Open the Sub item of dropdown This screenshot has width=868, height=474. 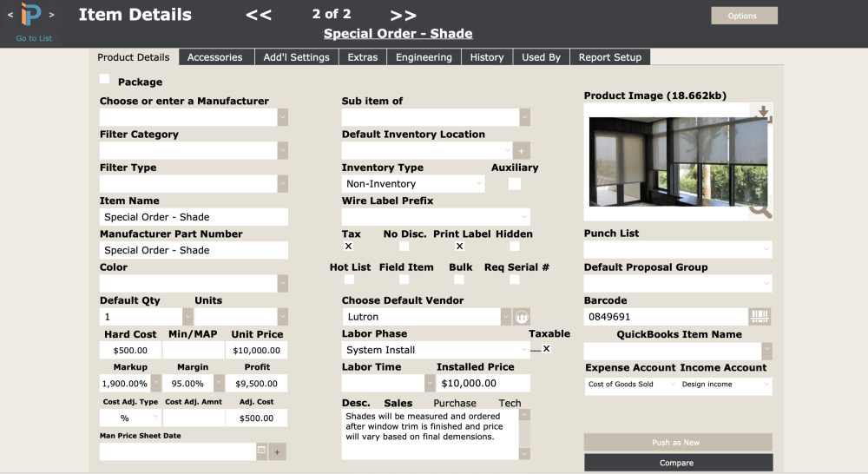pyautogui.click(x=525, y=117)
